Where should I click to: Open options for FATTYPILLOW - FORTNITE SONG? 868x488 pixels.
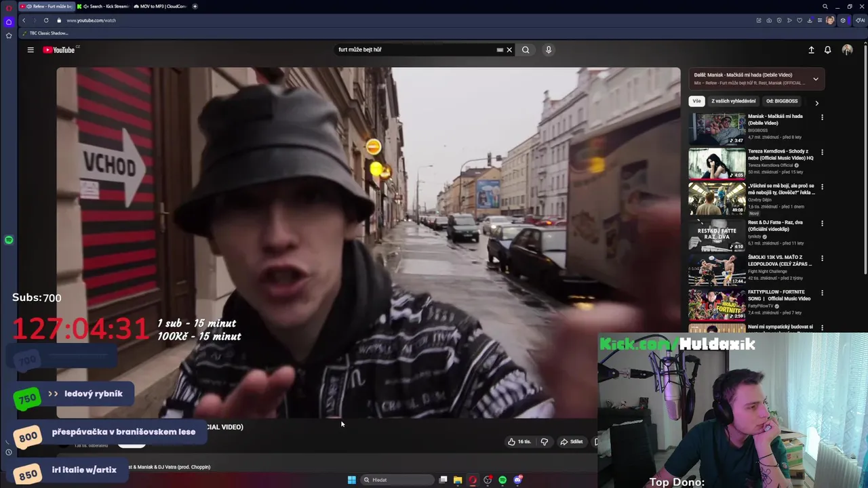pyautogui.click(x=822, y=293)
